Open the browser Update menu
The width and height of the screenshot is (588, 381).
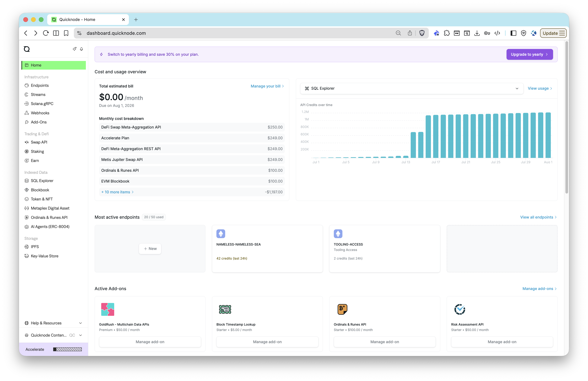[x=553, y=33]
